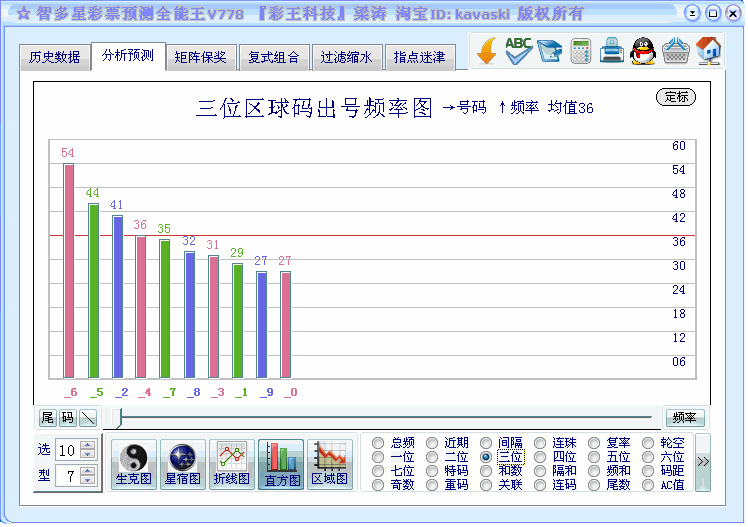Click the shopping basket icon
This screenshot has width=748, height=527.
point(675,51)
